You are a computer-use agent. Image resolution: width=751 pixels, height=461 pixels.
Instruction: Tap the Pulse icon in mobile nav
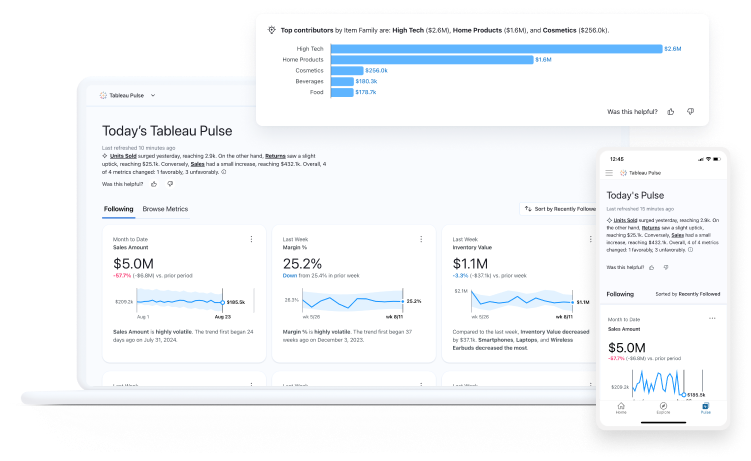(705, 406)
